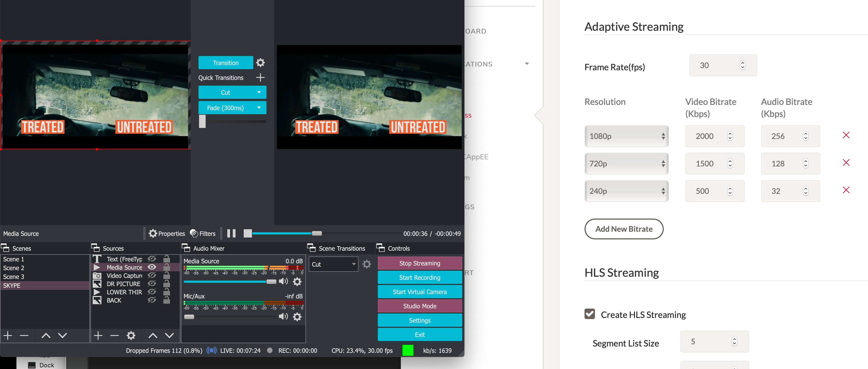The height and width of the screenshot is (369, 868).
Task: Click Start Recording
Action: pyautogui.click(x=419, y=278)
